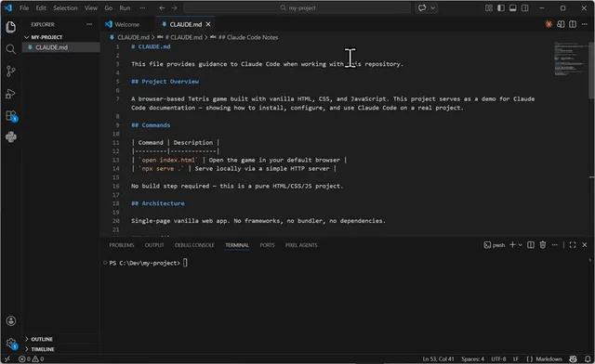Close the terminal panel
This screenshot has height=364, width=595.
coord(585,245)
